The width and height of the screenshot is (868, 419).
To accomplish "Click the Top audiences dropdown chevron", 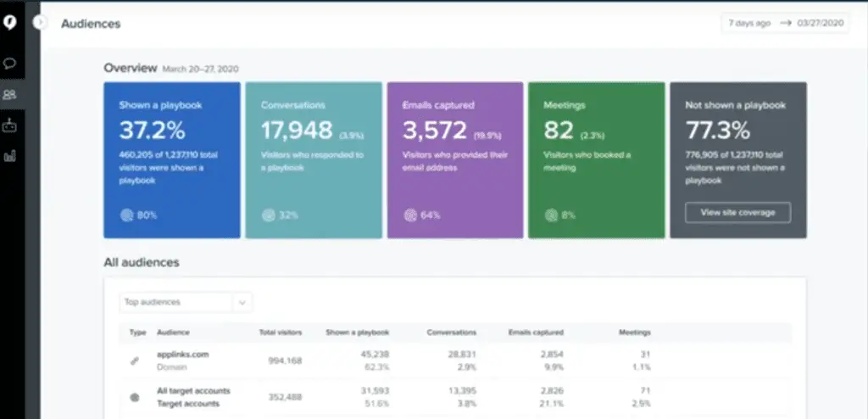I will 242,302.
